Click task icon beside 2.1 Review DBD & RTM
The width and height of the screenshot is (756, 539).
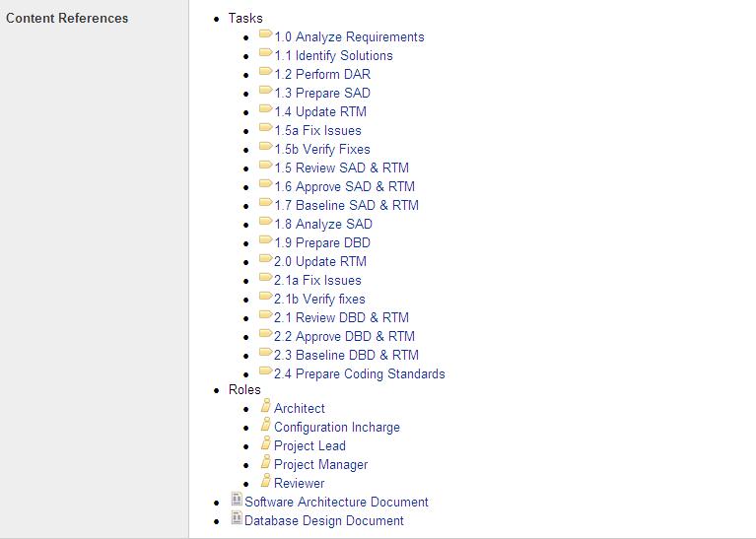pos(266,314)
